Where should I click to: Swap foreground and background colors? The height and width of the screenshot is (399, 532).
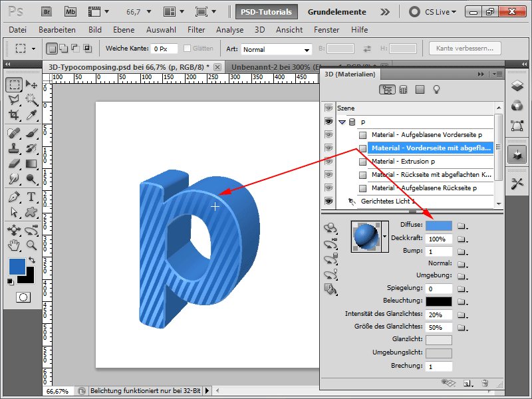[32, 260]
